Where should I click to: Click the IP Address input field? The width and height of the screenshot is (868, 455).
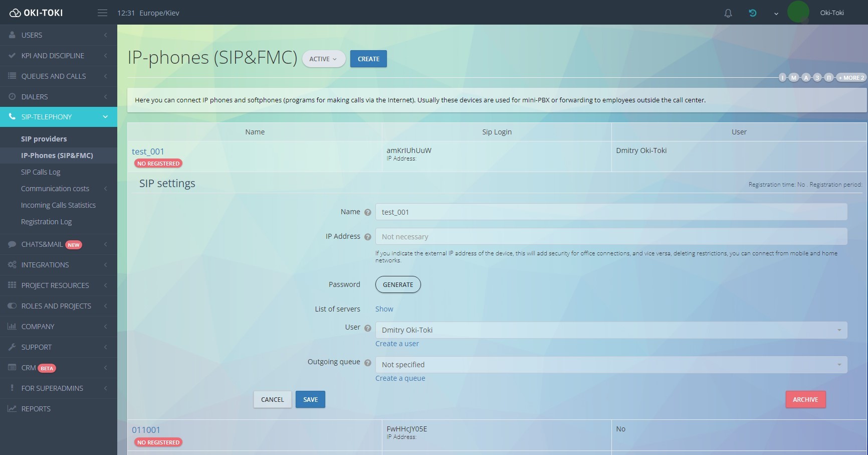611,237
